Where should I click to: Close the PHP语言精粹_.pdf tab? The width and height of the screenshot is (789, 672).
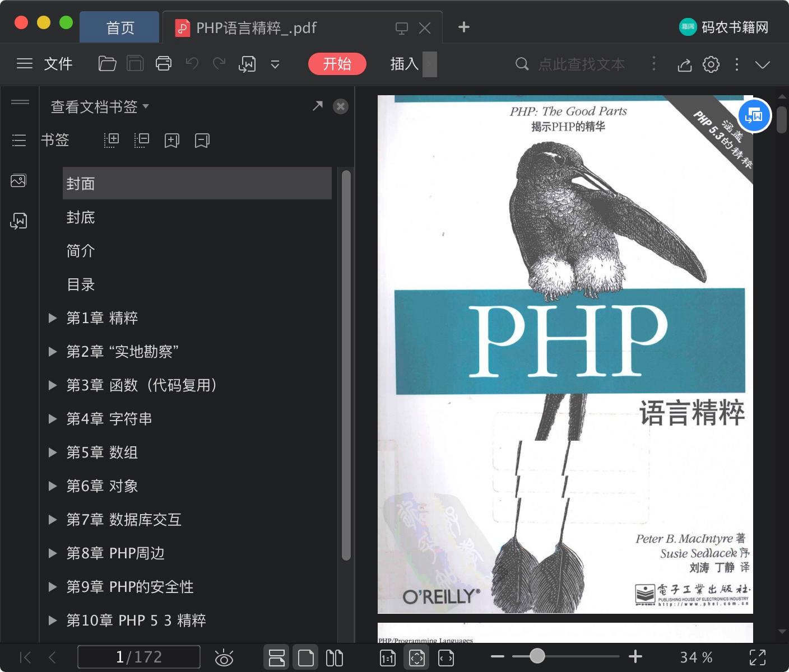425,28
